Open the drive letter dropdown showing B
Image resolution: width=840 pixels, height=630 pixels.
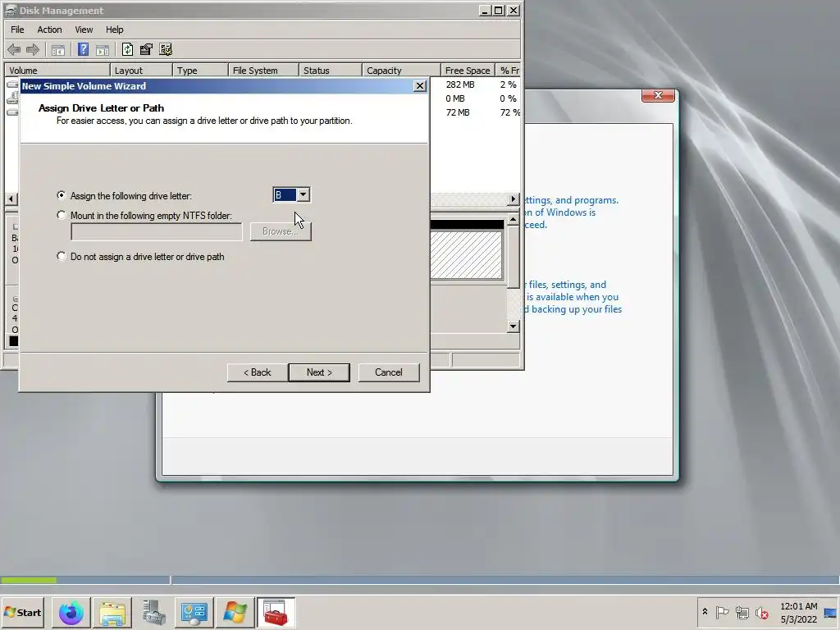point(304,195)
